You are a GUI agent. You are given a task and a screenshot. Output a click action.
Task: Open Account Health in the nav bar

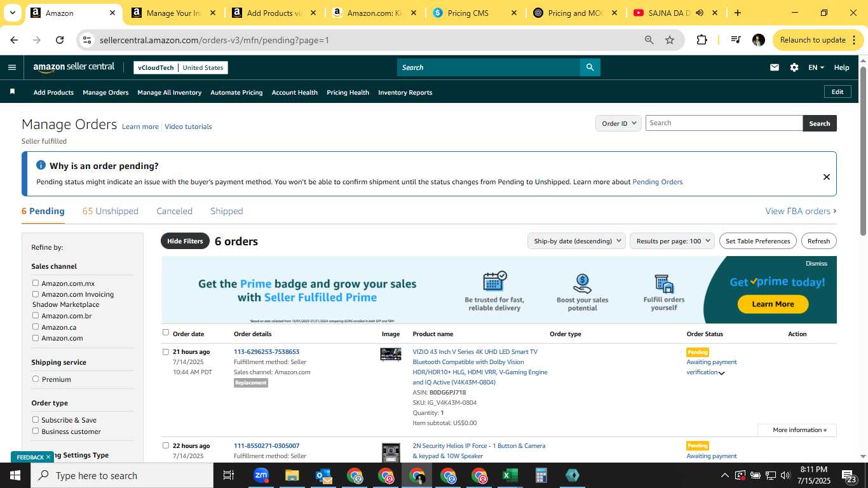pyautogui.click(x=295, y=92)
